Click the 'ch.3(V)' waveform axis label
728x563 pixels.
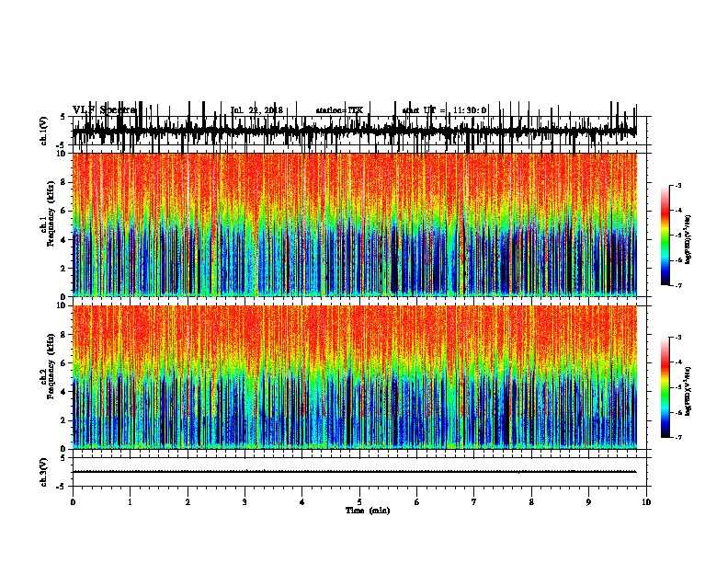[x=44, y=472]
